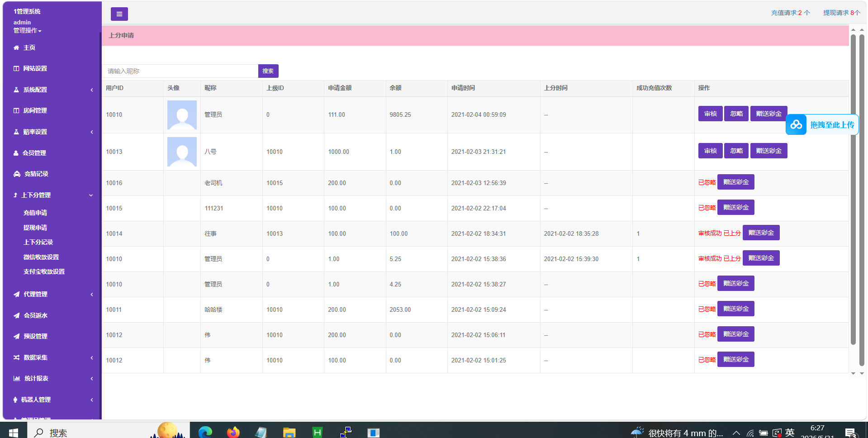
Task: Click the 房间管理 sidebar icon
Action: [16, 110]
